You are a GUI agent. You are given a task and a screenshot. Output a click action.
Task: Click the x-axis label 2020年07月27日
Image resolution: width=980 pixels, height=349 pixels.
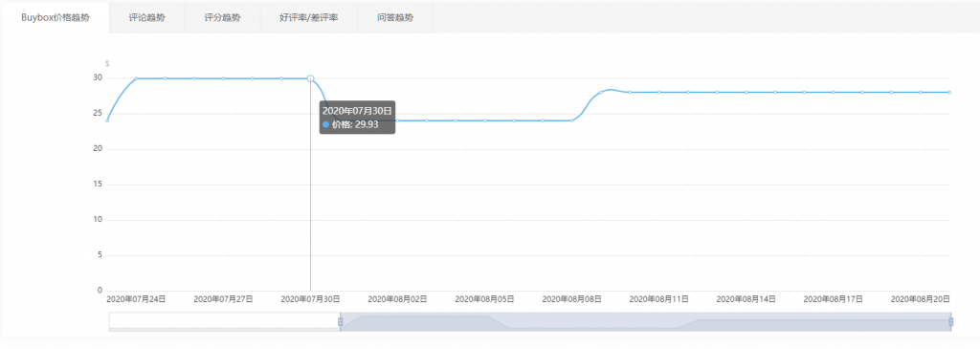pos(223,299)
